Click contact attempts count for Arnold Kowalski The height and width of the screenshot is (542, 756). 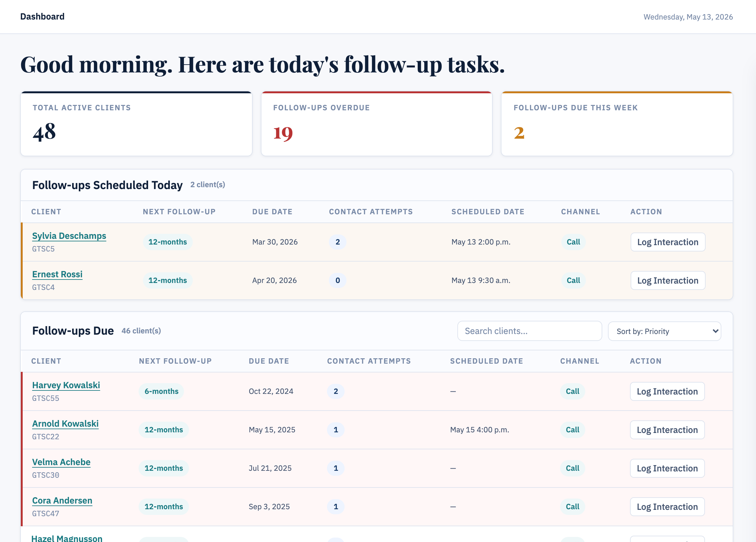(336, 430)
